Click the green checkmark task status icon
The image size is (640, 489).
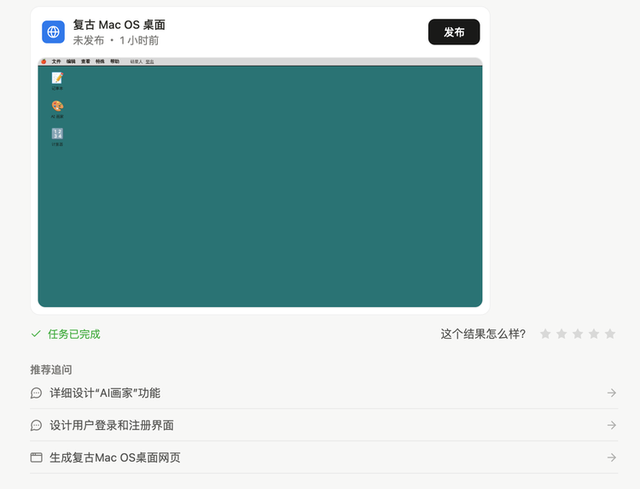(x=36, y=334)
